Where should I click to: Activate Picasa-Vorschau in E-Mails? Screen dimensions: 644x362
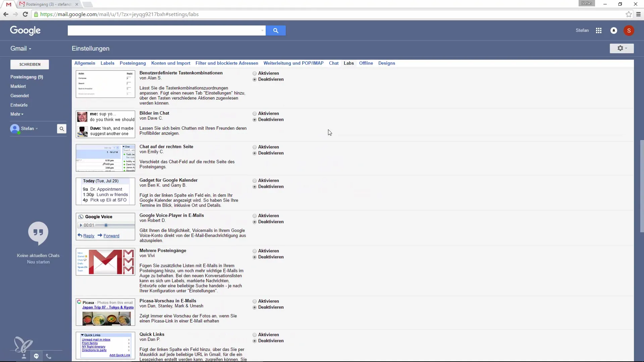255,301
